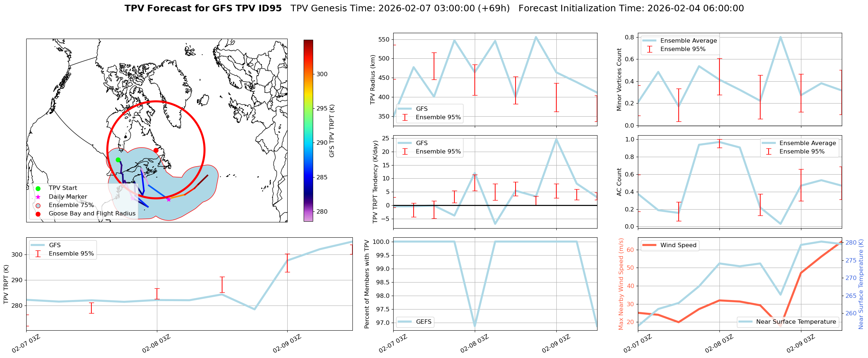Select the green TPV Start marker in the map legend
Viewport: 868px width, 358px height.
[38, 188]
